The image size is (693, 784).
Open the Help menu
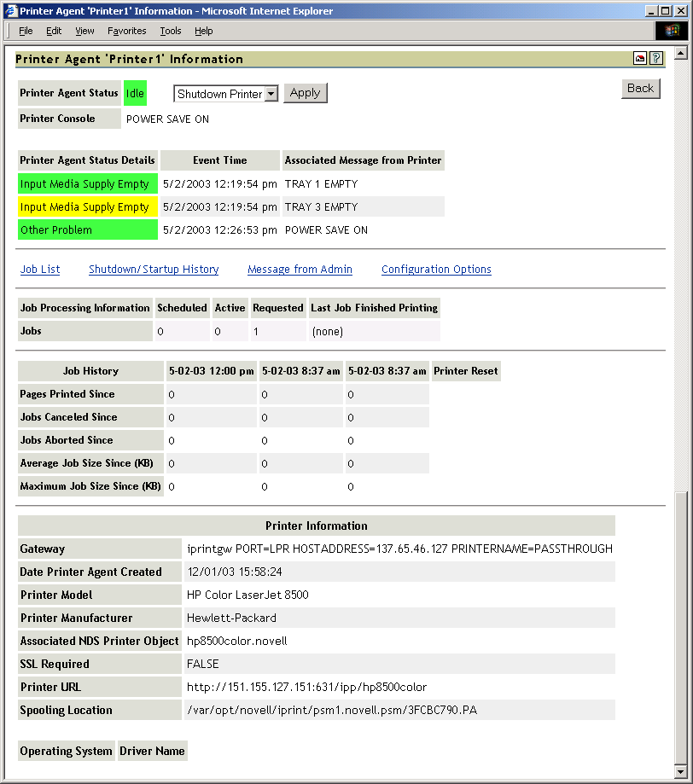click(203, 31)
